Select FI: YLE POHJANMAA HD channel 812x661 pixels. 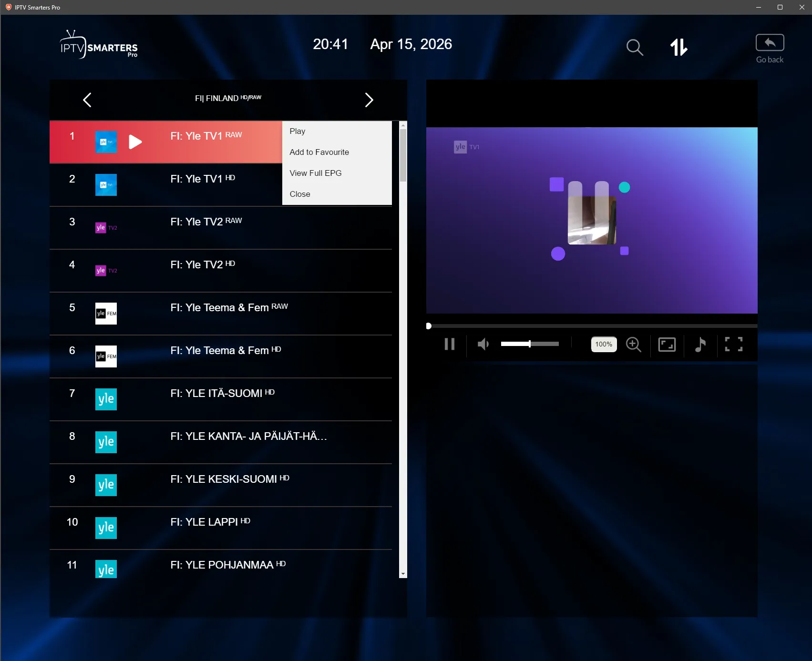pyautogui.click(x=221, y=564)
